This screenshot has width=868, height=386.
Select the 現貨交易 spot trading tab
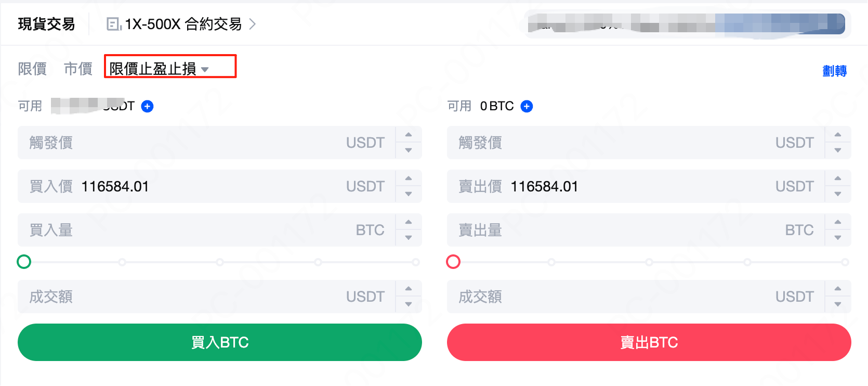(46, 24)
